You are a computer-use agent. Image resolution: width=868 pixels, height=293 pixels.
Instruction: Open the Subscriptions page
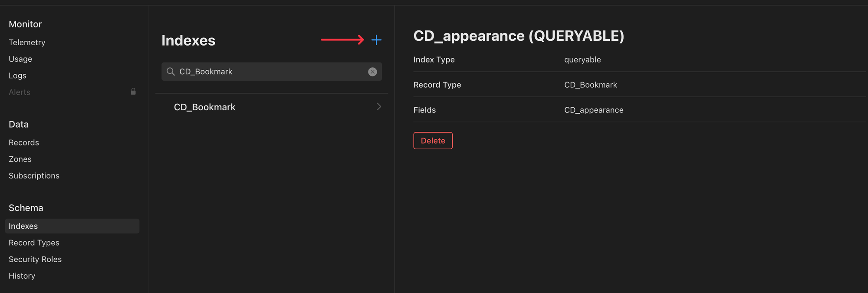(34, 176)
